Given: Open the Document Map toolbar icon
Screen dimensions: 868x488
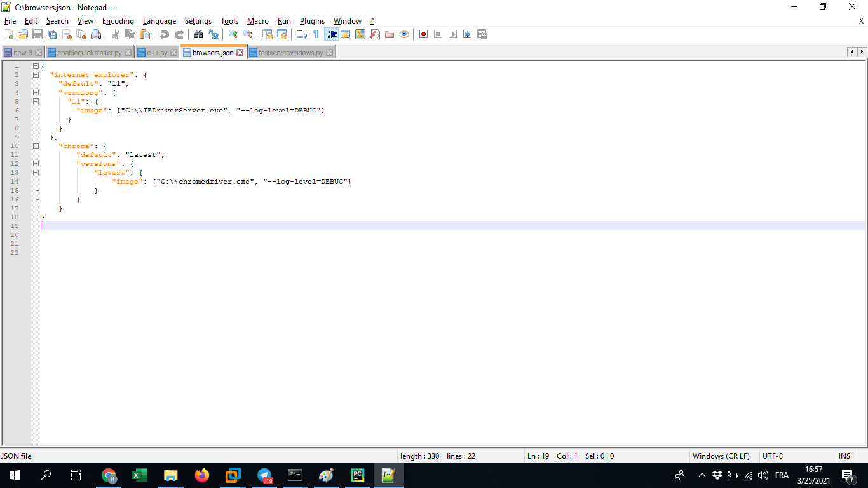Looking at the screenshot, I should click(x=360, y=34).
